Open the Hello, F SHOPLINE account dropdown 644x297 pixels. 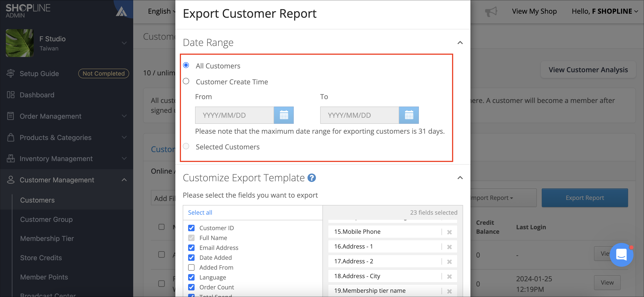[x=605, y=11]
